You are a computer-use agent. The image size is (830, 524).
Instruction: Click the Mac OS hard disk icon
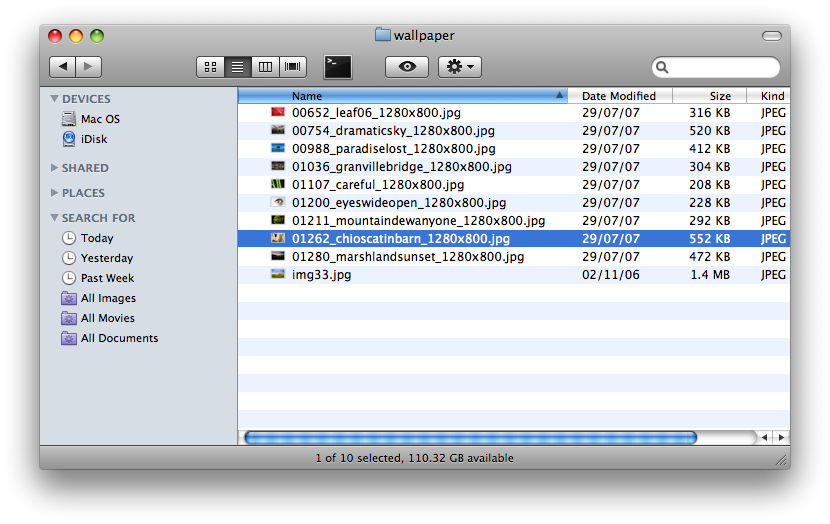(x=69, y=119)
